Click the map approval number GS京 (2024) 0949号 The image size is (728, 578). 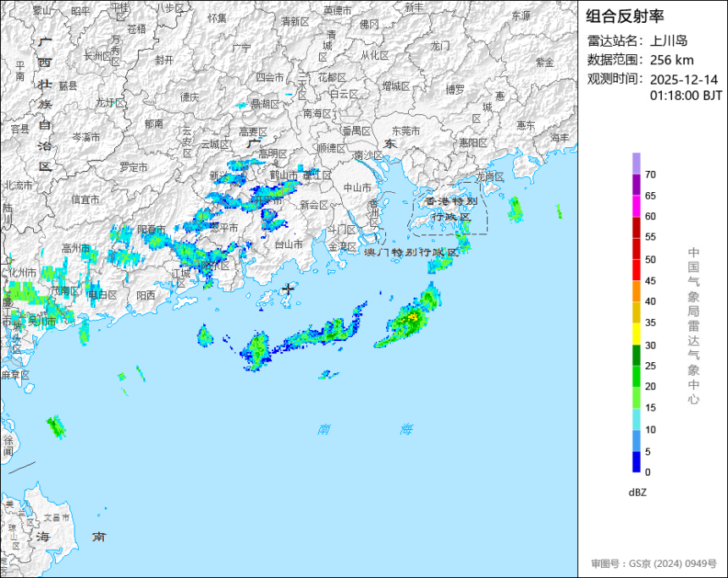click(673, 564)
